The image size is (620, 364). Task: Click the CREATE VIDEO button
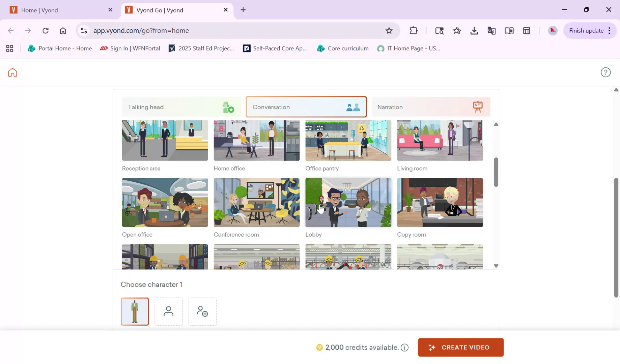coord(460,347)
